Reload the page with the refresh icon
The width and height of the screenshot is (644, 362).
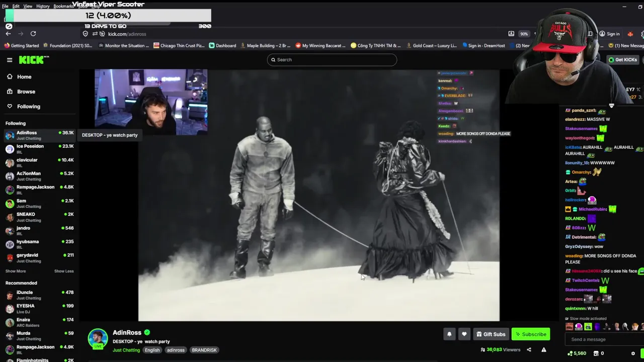pyautogui.click(x=33, y=34)
